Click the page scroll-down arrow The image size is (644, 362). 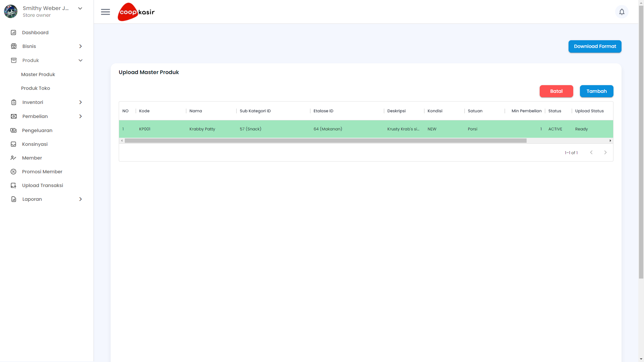coord(641,359)
